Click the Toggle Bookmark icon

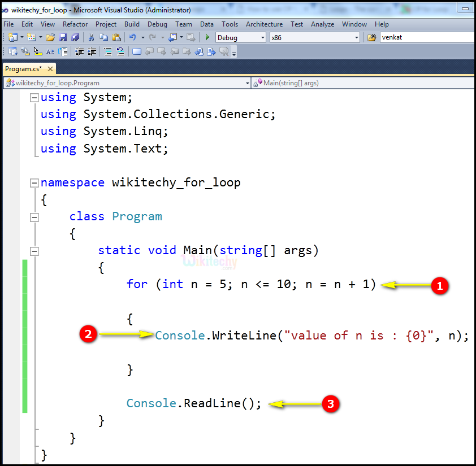pyautogui.click(x=136, y=51)
